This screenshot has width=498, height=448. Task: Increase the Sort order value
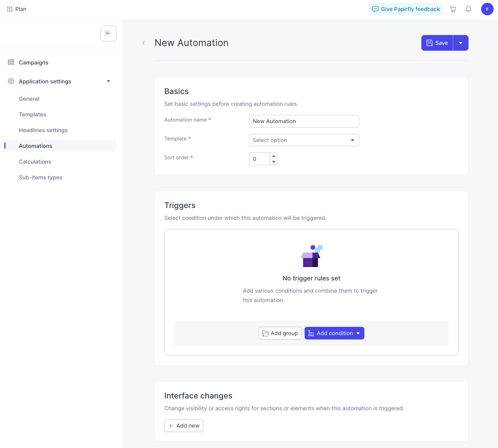coord(274,156)
